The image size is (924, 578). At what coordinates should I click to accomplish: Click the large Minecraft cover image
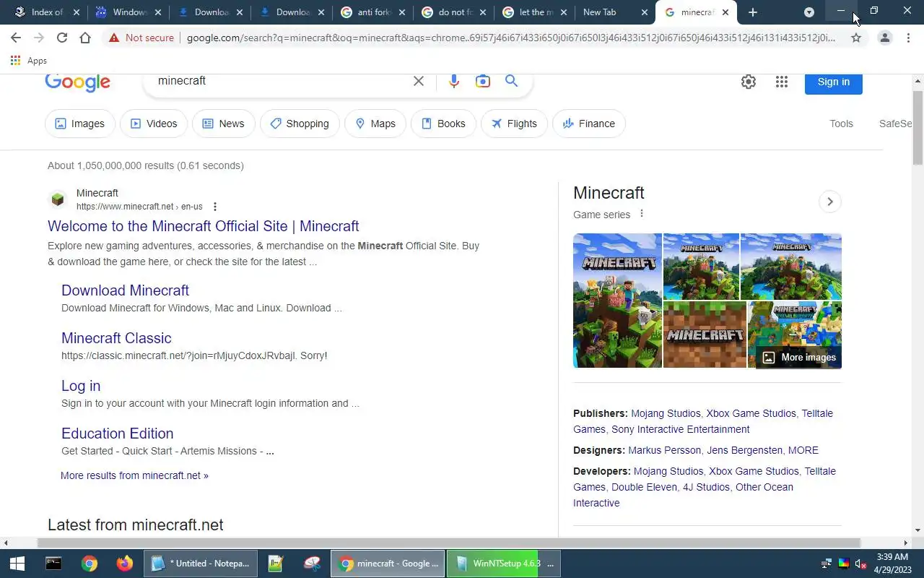[617, 301]
